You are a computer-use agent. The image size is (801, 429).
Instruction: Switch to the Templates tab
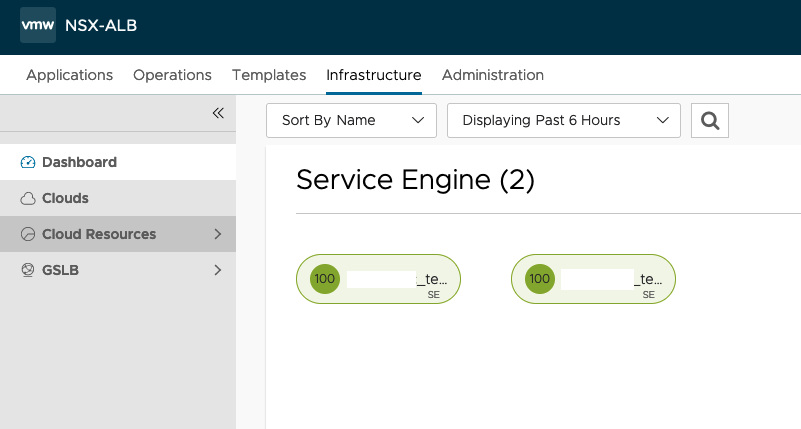(x=269, y=75)
